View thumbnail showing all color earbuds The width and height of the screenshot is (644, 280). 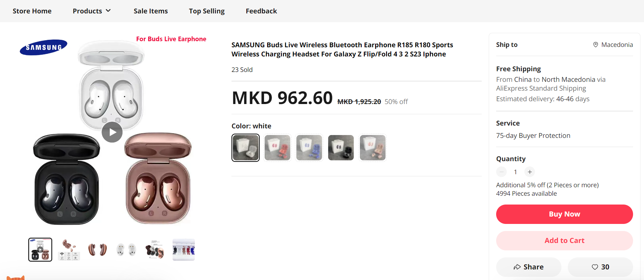[183, 250]
